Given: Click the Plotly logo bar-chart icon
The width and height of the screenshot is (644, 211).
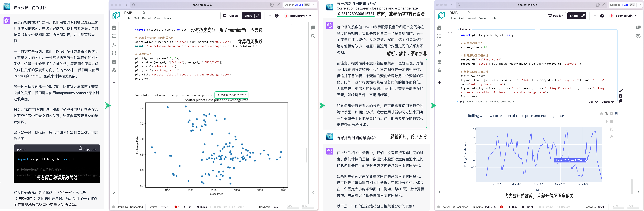Looking at the screenshot, I should (616, 114).
